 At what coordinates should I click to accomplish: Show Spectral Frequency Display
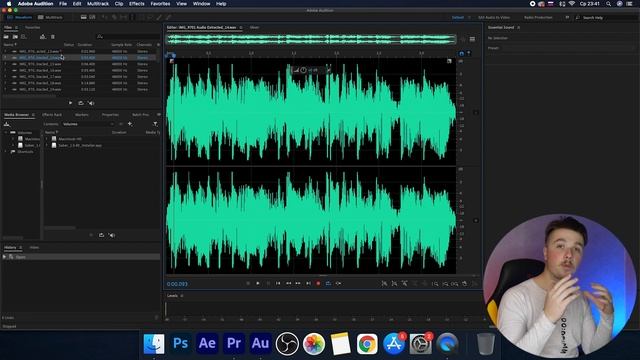[84, 17]
